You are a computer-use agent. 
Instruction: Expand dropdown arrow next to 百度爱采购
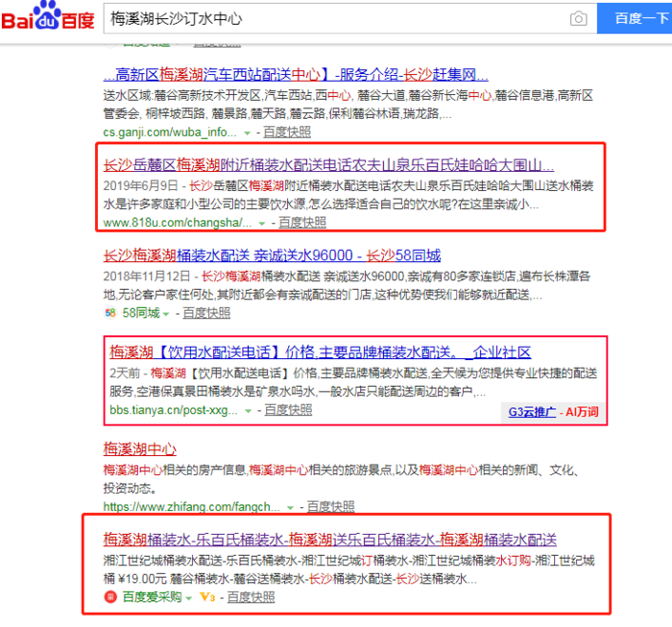188,598
